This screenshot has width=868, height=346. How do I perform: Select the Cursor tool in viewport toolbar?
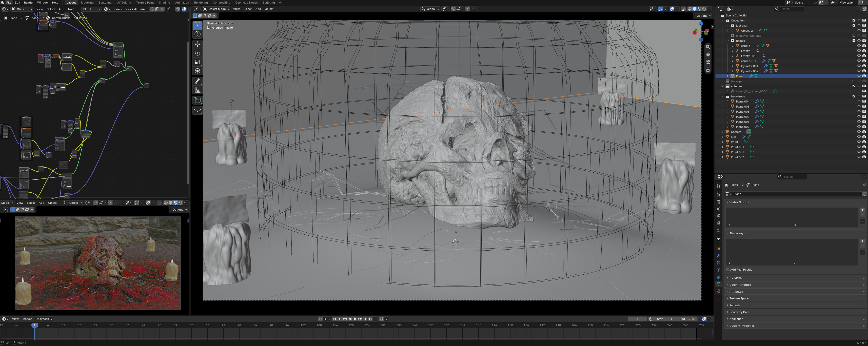198,34
